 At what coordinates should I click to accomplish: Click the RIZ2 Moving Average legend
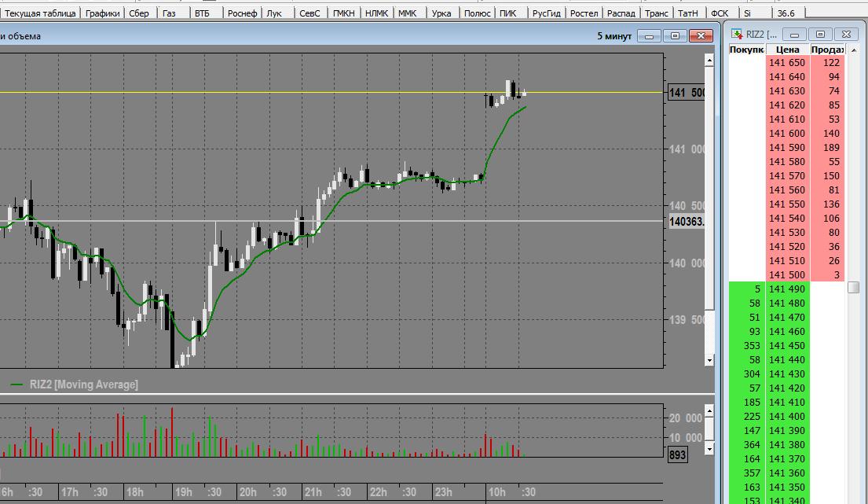coord(74,384)
